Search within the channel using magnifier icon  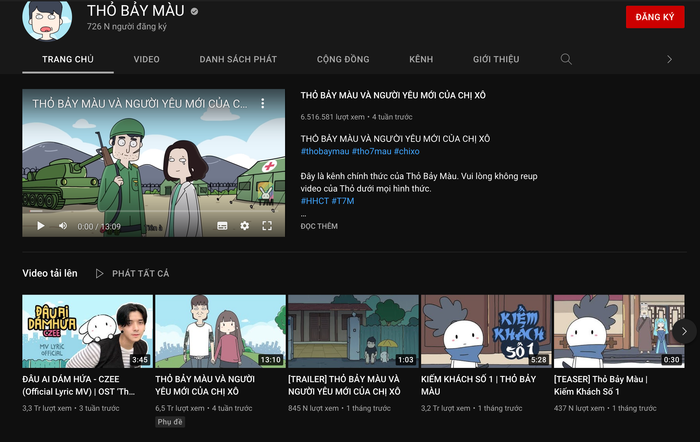[566, 59]
